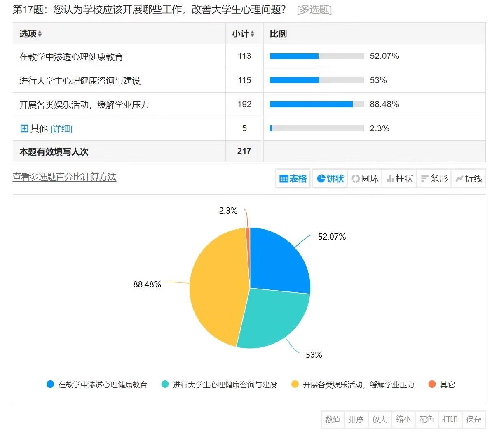Select the 饼状 pie chart view

330,179
